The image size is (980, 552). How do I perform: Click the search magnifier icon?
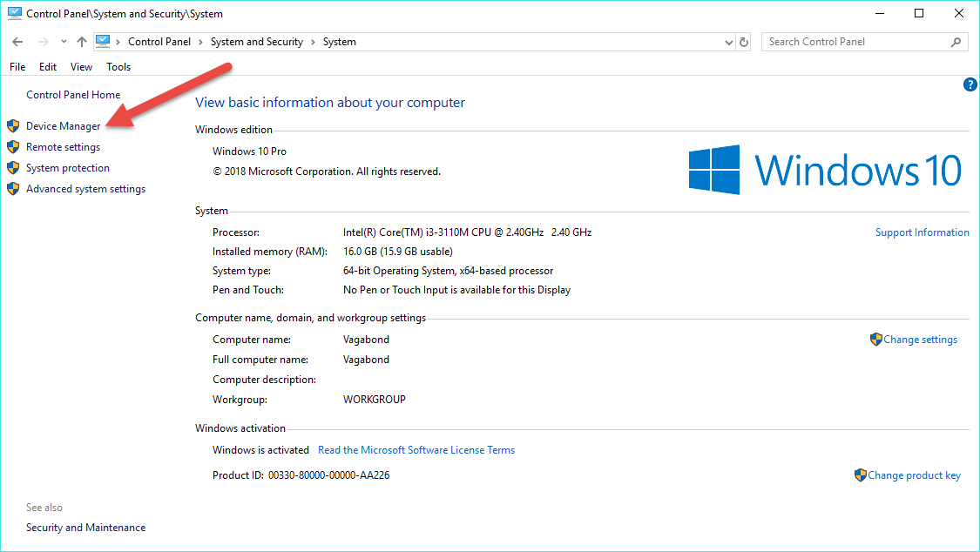(x=956, y=42)
